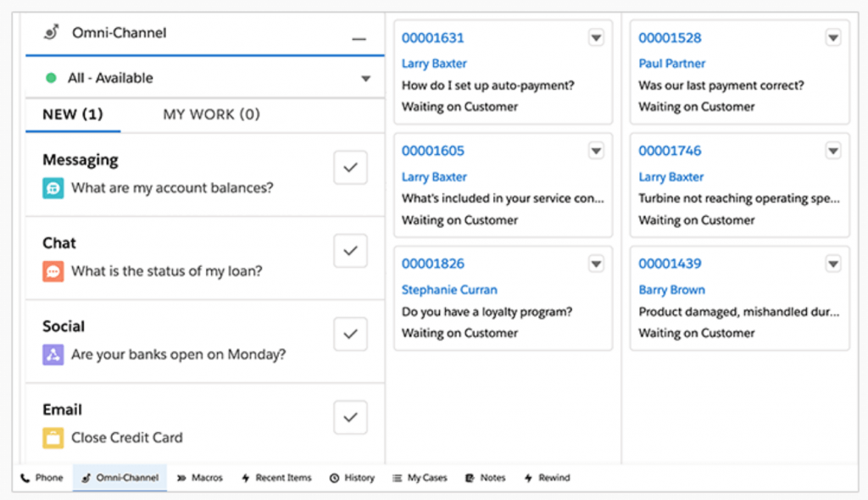868x500 pixels.
Task: Select the Omni-Channel footer tab
Action: click(119, 477)
